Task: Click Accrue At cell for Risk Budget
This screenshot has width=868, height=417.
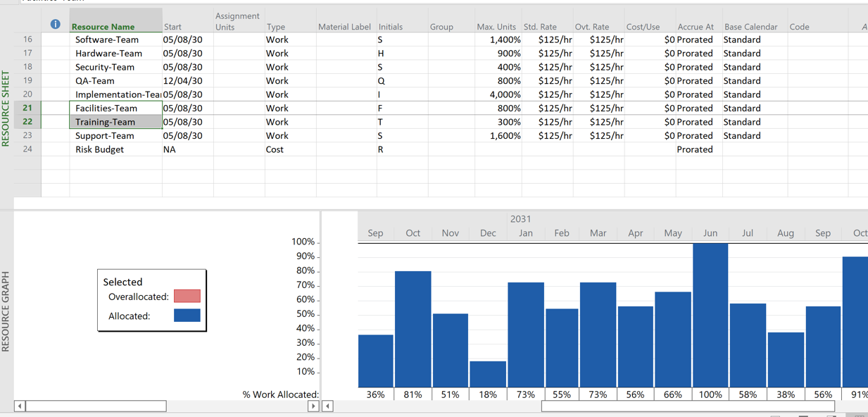Action: [x=699, y=149]
